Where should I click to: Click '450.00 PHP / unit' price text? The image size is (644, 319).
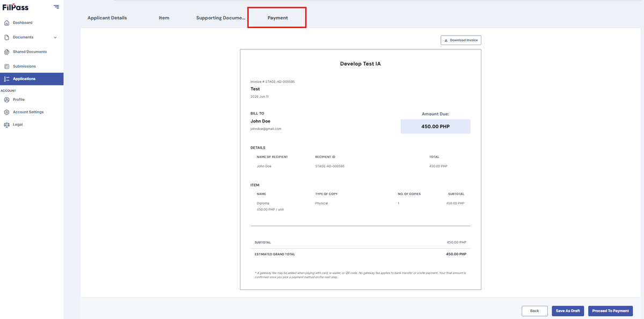(x=270, y=209)
